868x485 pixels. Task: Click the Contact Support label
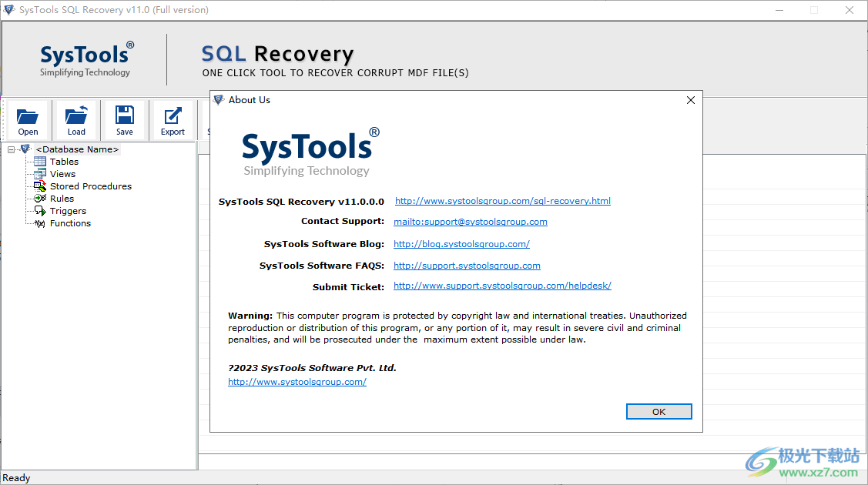pos(343,221)
